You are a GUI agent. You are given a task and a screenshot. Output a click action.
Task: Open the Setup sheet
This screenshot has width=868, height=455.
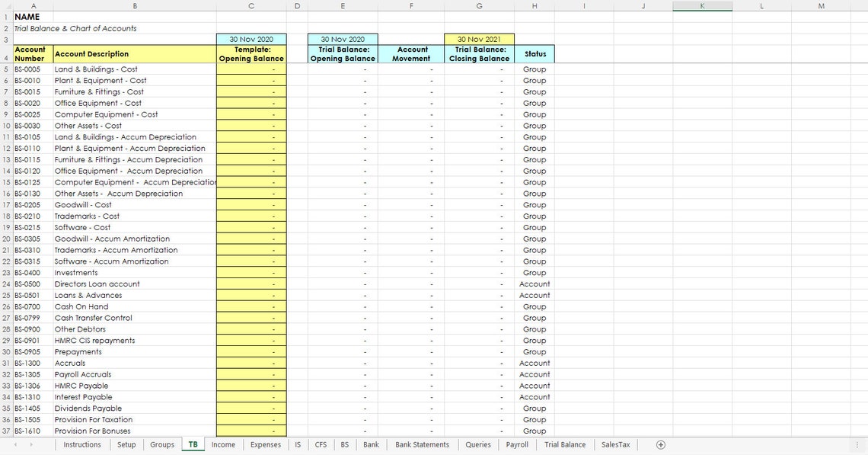click(126, 444)
